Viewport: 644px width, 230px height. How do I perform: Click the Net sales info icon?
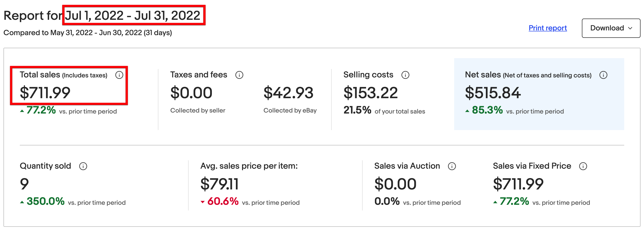[603, 75]
